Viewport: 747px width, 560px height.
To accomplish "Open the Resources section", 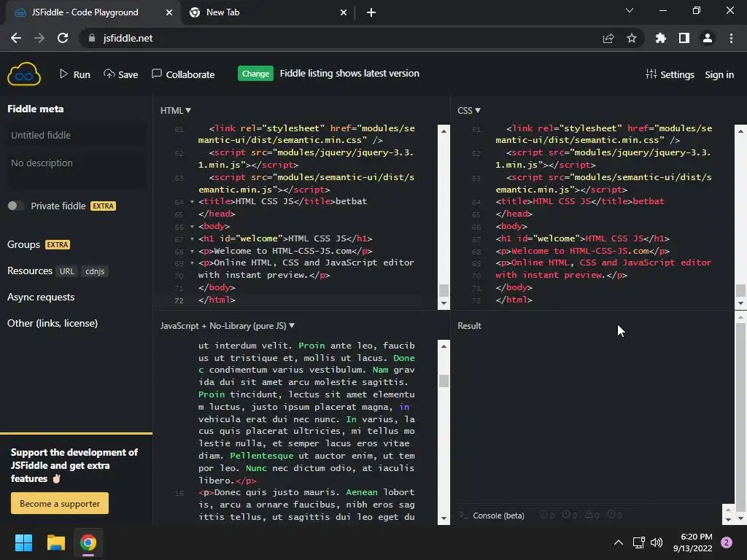I will pos(29,271).
